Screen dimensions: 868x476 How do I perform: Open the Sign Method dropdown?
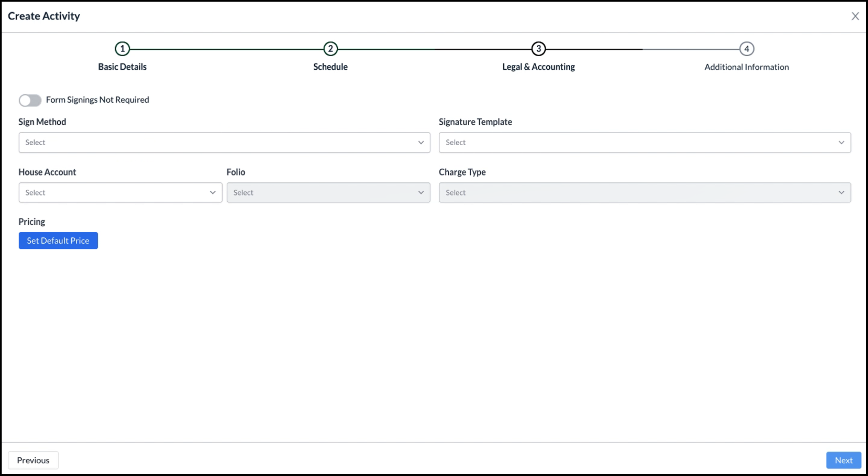[224, 143]
